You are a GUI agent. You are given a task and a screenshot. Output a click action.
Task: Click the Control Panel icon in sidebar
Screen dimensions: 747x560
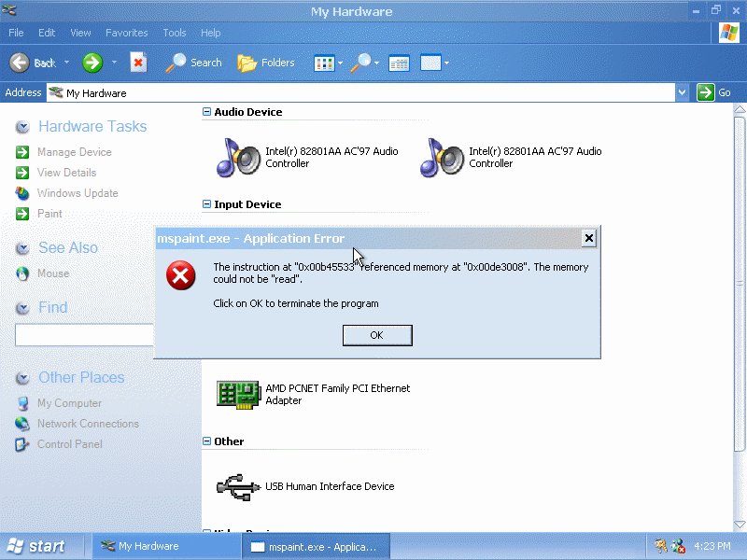[21, 444]
